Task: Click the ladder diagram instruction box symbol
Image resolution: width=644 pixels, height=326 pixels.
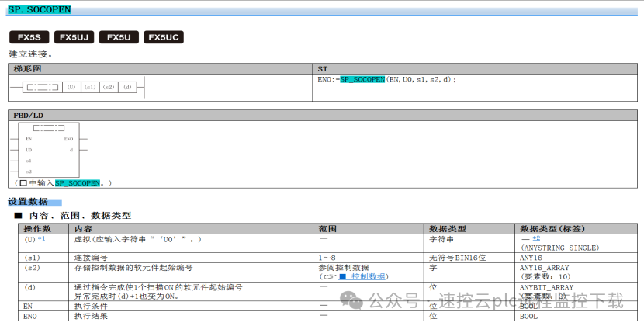Action: [x=43, y=87]
